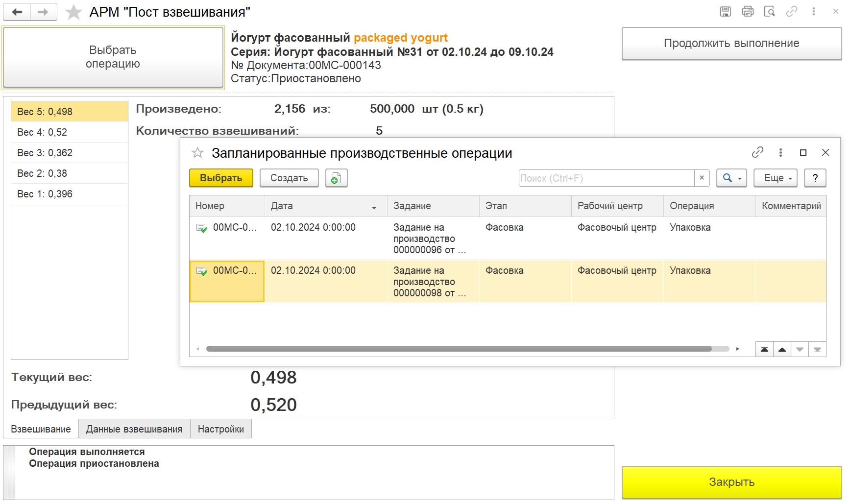The image size is (850, 504).
Task: Click the horizontal scrollbar thumb in dialog
Action: 459,349
